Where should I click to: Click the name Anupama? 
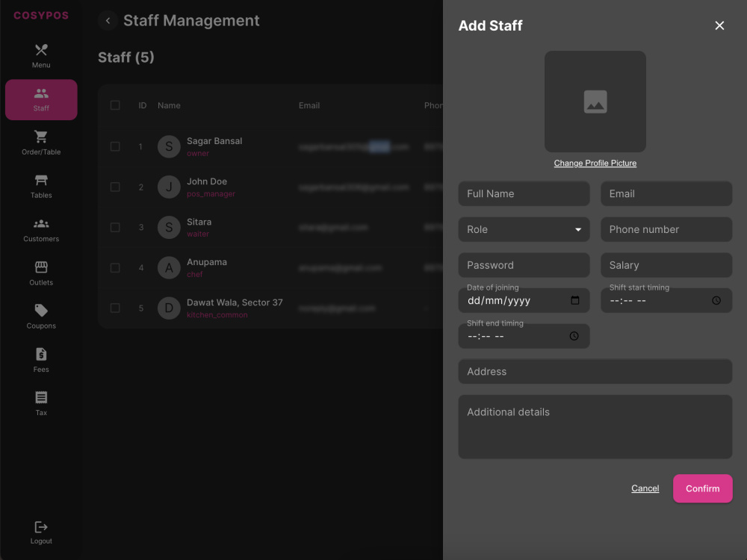pyautogui.click(x=207, y=262)
